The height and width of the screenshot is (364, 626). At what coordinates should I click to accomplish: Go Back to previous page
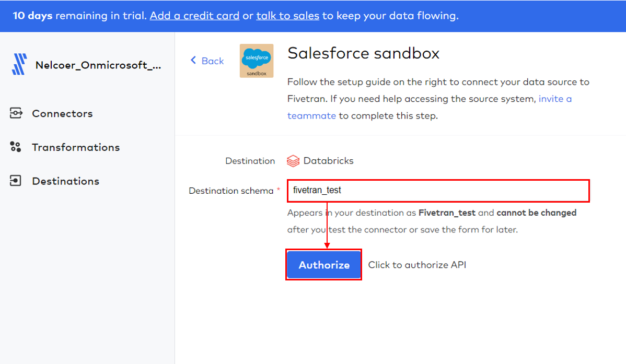(x=213, y=61)
